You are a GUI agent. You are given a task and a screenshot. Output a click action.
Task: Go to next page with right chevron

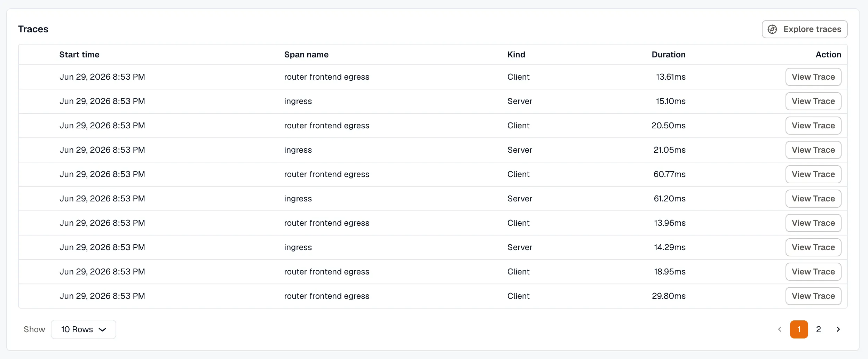(838, 329)
